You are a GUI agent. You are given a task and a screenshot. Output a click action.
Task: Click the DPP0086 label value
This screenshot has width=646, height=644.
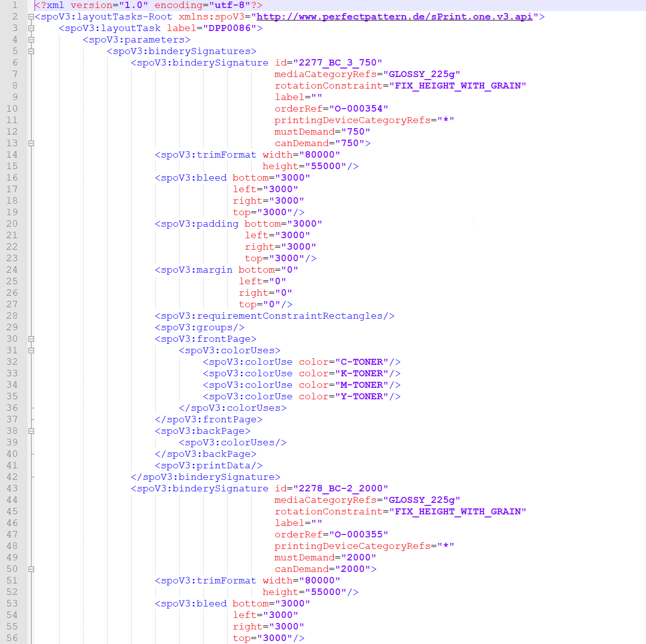(x=229, y=28)
